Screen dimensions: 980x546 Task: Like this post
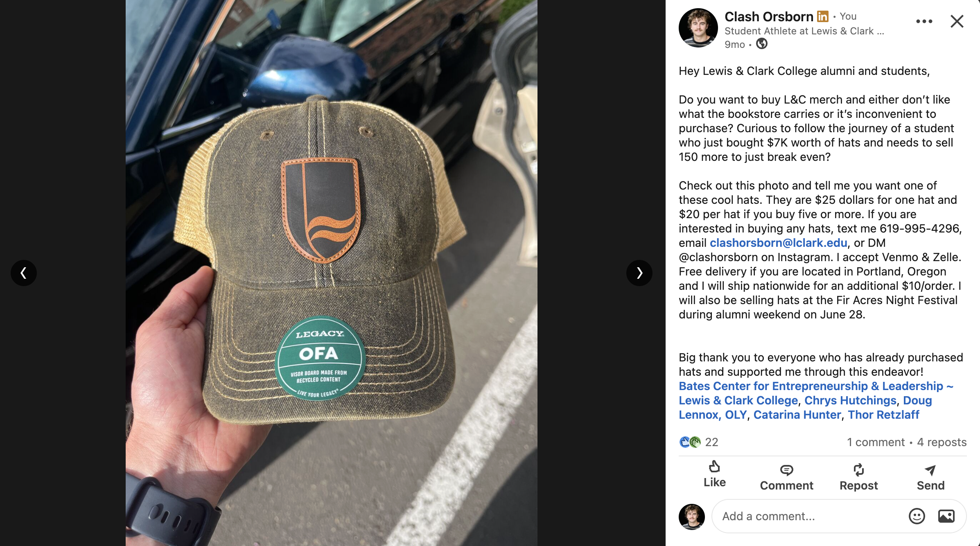click(x=714, y=474)
